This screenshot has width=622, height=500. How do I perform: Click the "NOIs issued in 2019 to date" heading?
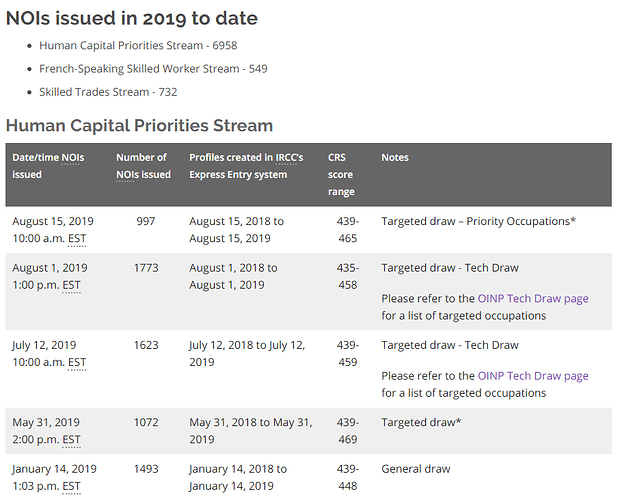pyautogui.click(x=131, y=18)
